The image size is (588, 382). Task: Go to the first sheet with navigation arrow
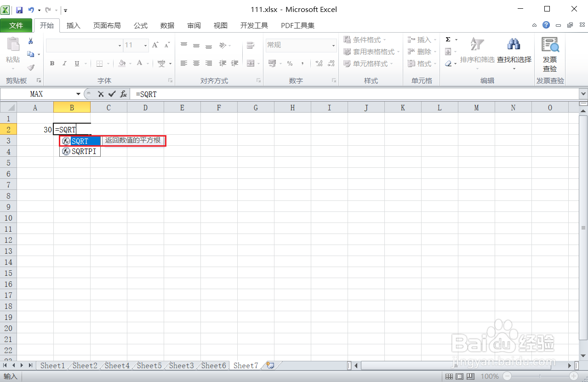pos(5,365)
